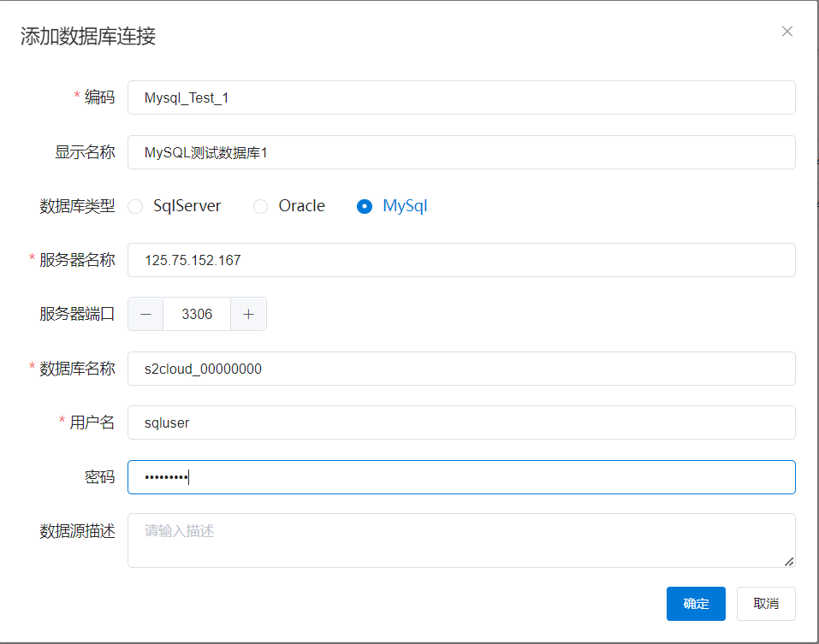Viewport: 819px width, 644px height.
Task: Choose Oracle as database type
Action: point(261,206)
